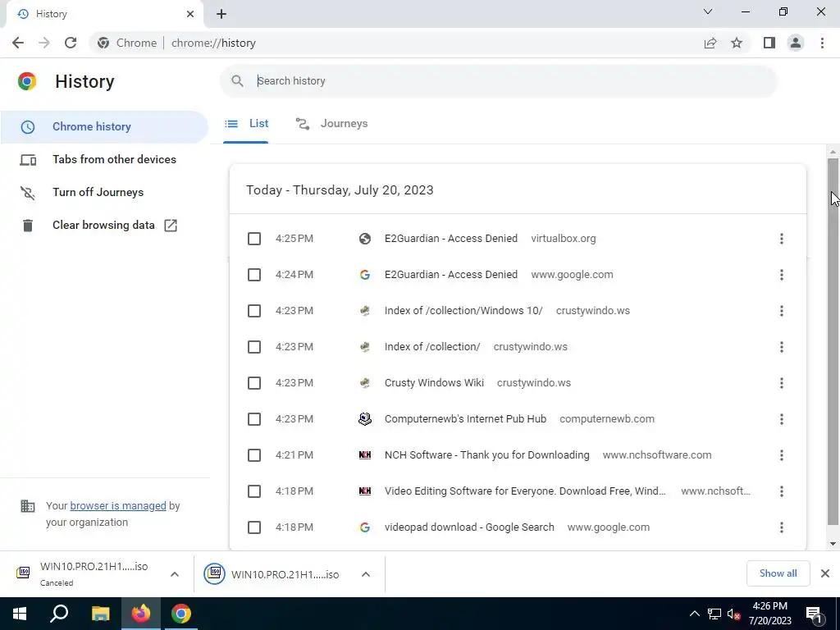Share this page via the share icon
The image size is (840, 630).
[x=710, y=43]
